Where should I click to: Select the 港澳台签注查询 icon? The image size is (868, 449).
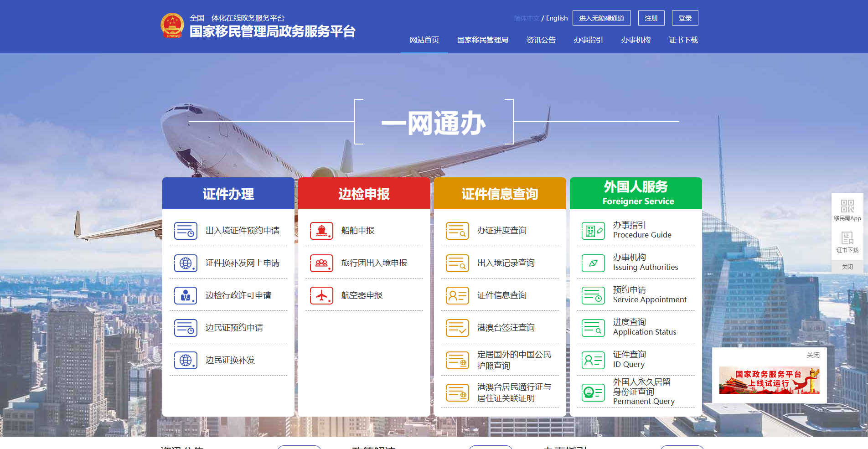pos(457,328)
